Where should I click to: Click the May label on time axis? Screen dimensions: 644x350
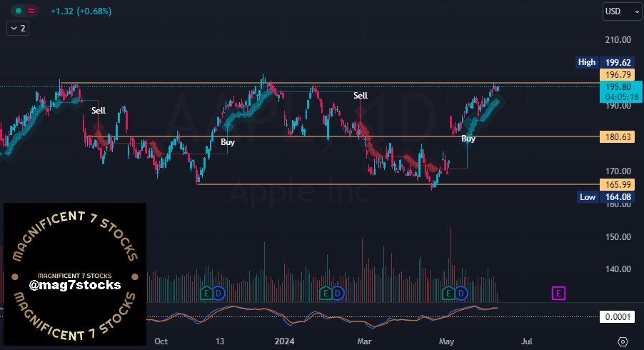point(446,341)
